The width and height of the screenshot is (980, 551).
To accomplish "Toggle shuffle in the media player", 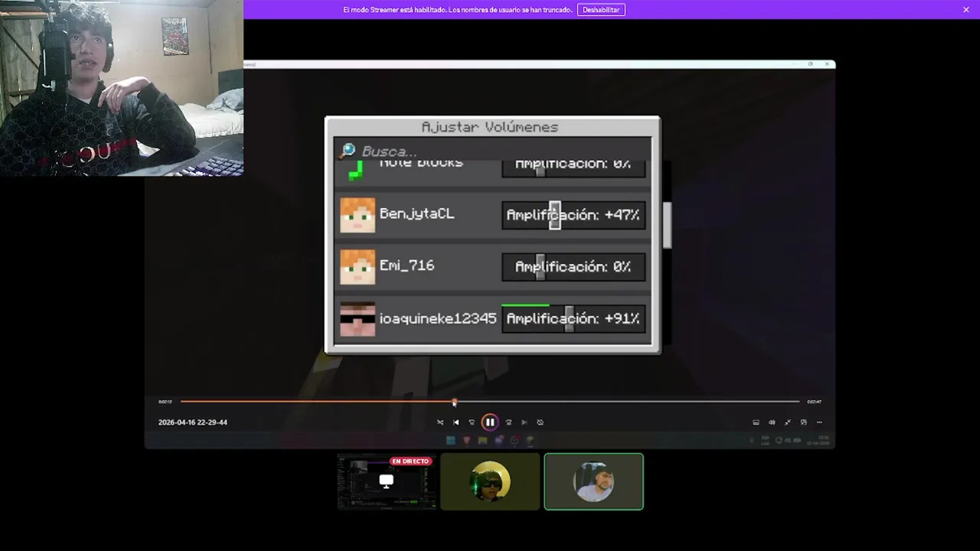I will pyautogui.click(x=440, y=422).
